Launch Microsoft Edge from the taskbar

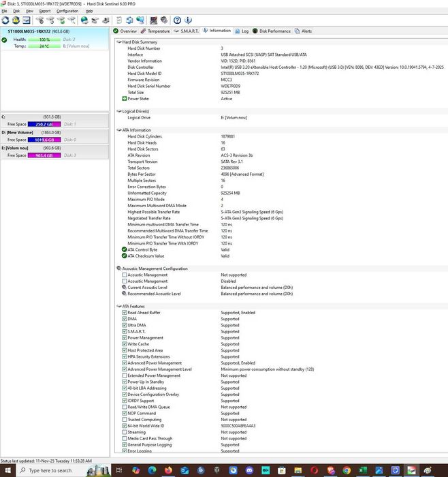pos(152,470)
